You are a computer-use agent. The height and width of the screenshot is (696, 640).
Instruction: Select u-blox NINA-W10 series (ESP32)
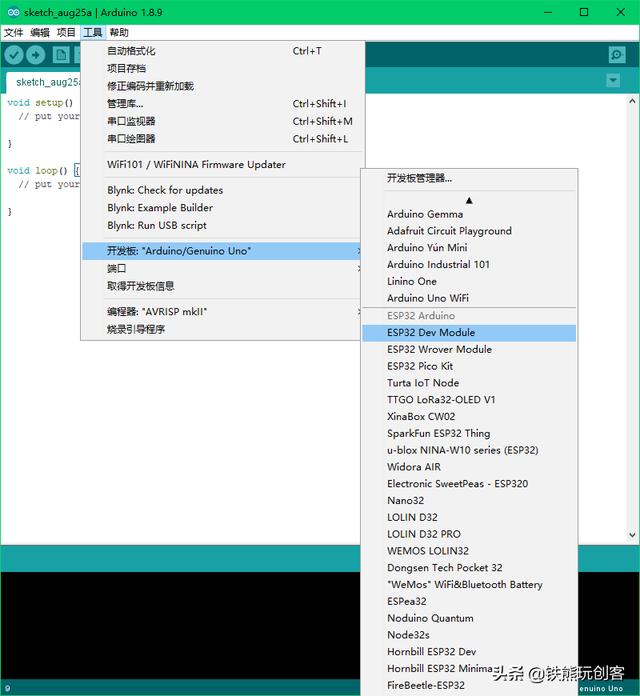point(469,451)
